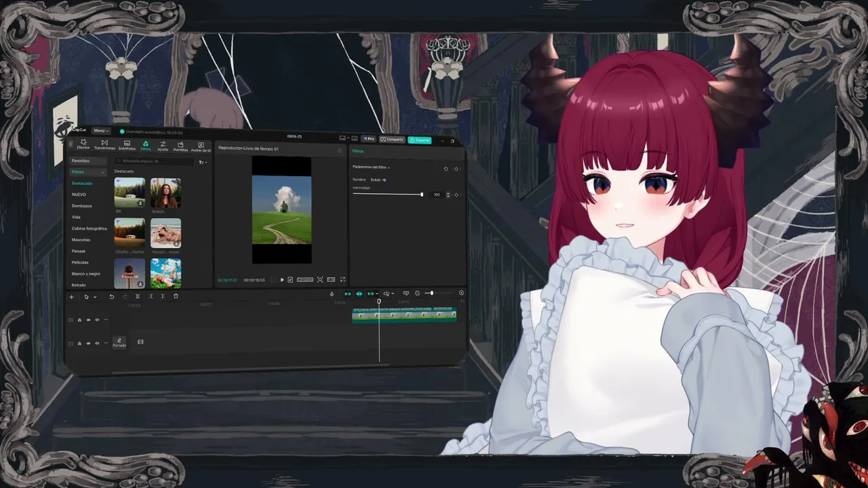Viewport: 868px width, 488px height.
Task: Redo the last action
Action: (124, 297)
